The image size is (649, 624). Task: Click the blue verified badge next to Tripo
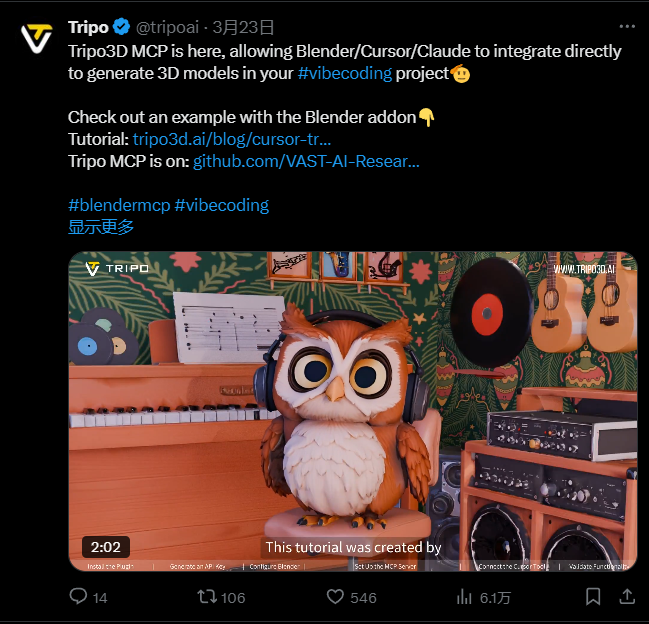[121, 27]
